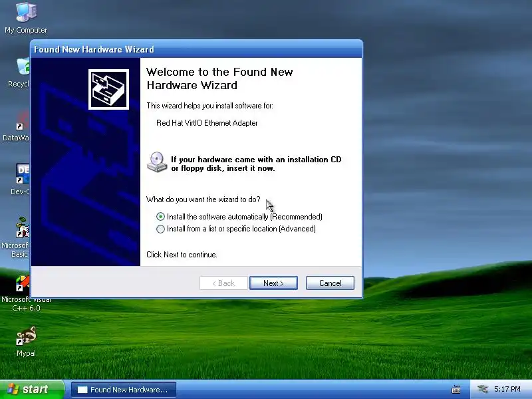Click the hardware wizard banner icon
532x399 pixels.
(108, 90)
